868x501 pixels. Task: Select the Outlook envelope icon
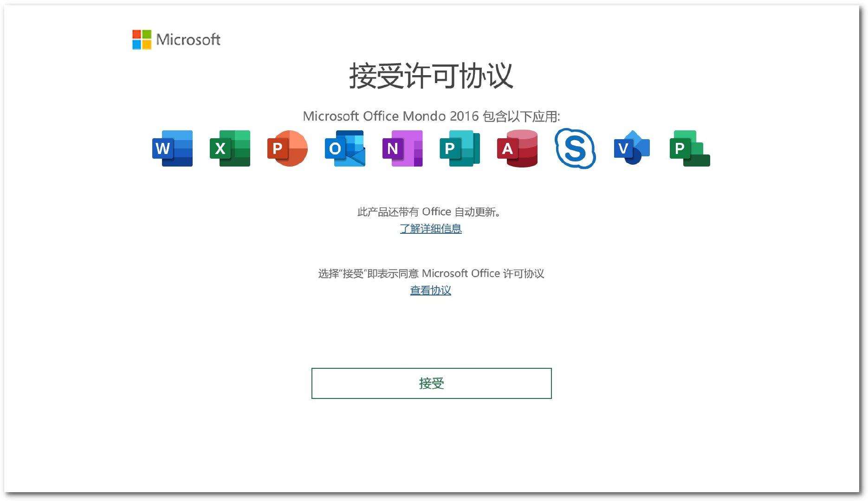click(x=345, y=148)
